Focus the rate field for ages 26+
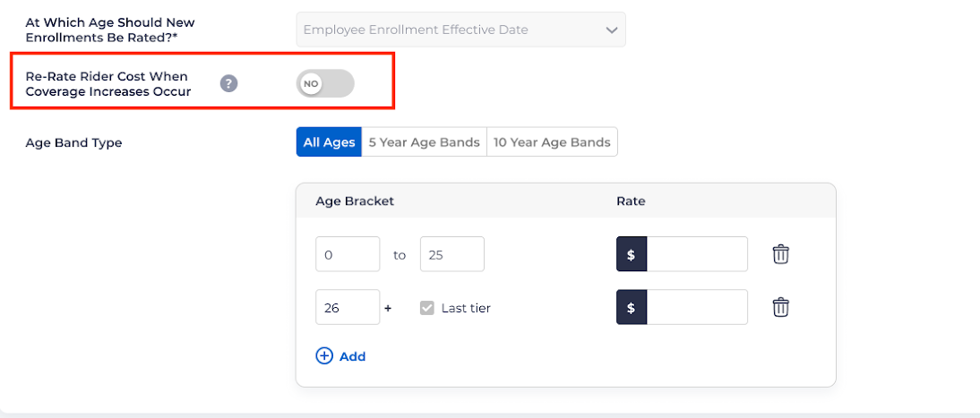Screen dimensions: 980x418 coord(697,308)
